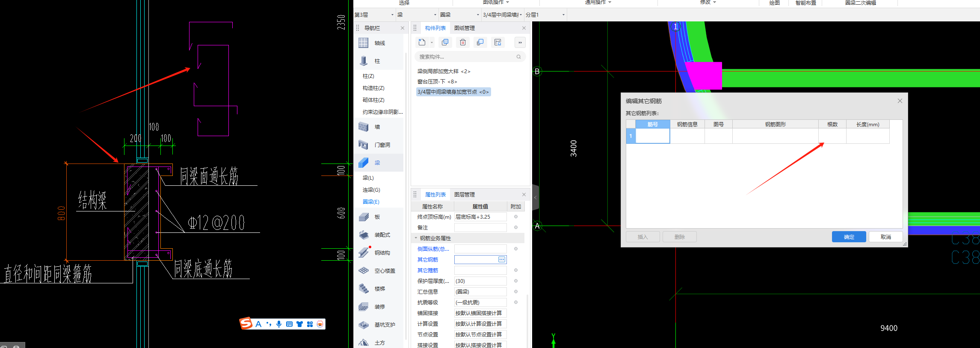Click 取消 in the 编辑其它钢筋 dialog
Image resolution: width=980 pixels, height=348 pixels.
[x=885, y=237]
